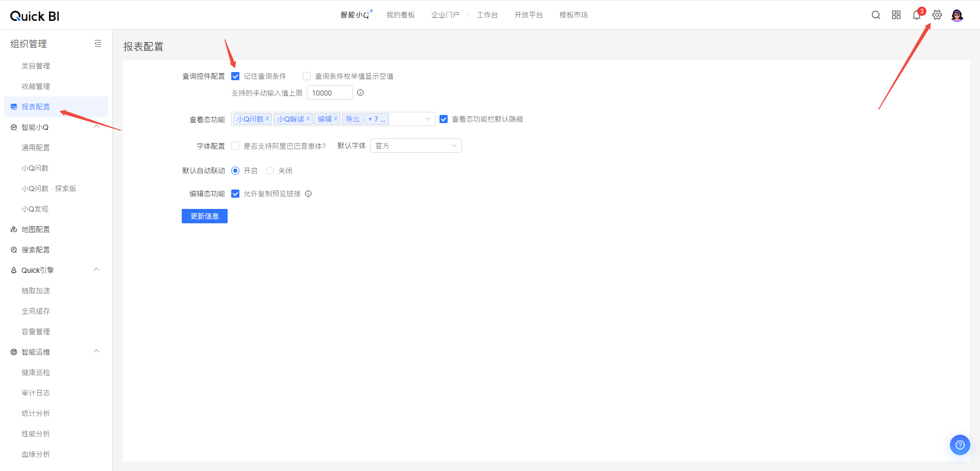The width and height of the screenshot is (980, 471).
Task: Collapse the 智能小Q group chevron
Action: coord(96,127)
